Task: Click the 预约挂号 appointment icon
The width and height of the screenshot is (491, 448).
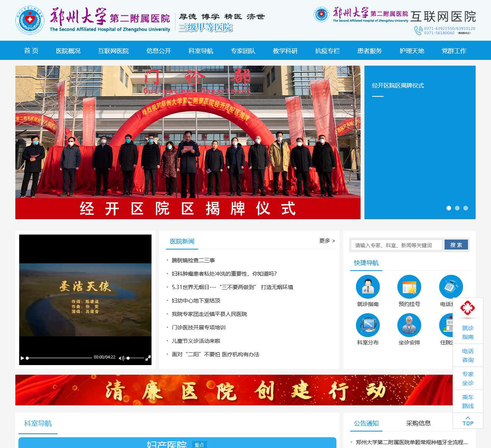Action: pyautogui.click(x=409, y=291)
